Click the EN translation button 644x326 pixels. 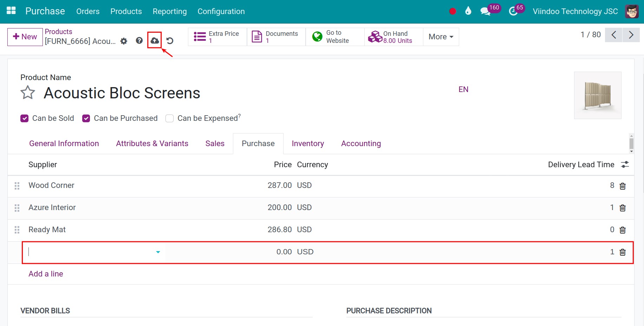click(x=463, y=89)
